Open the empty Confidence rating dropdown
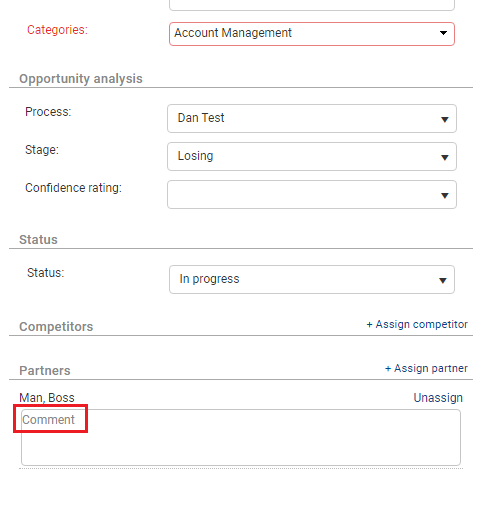 click(312, 195)
